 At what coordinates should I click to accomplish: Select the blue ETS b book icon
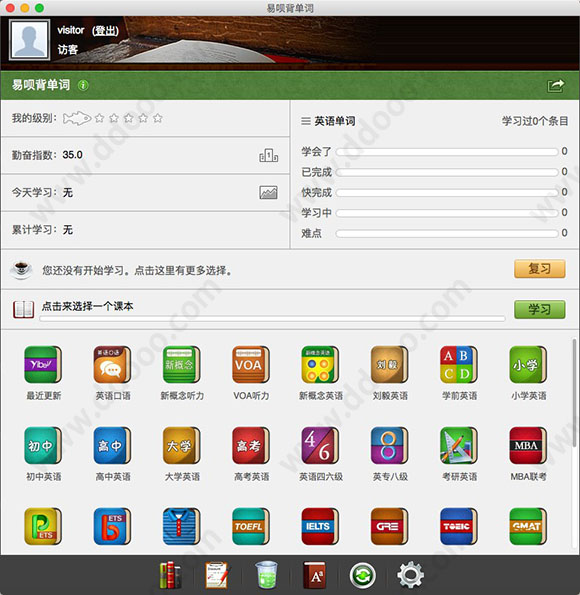coord(112,526)
